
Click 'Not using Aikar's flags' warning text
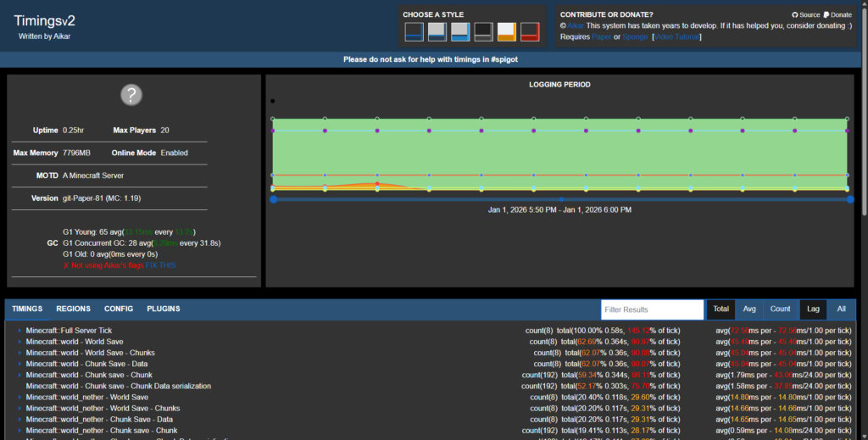(x=103, y=265)
